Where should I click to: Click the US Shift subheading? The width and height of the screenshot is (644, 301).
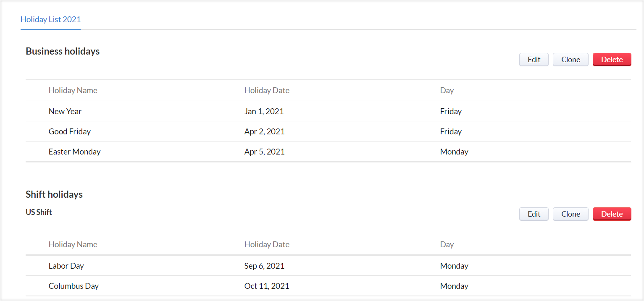(x=39, y=212)
